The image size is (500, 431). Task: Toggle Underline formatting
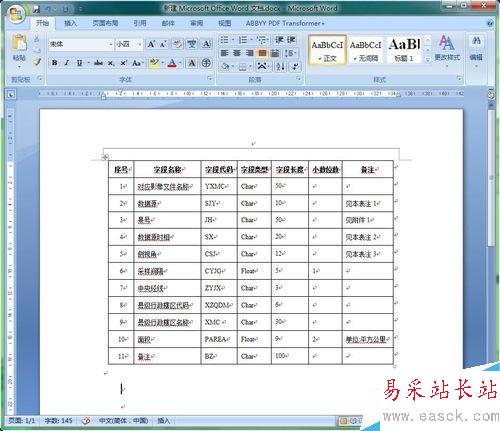[79, 63]
